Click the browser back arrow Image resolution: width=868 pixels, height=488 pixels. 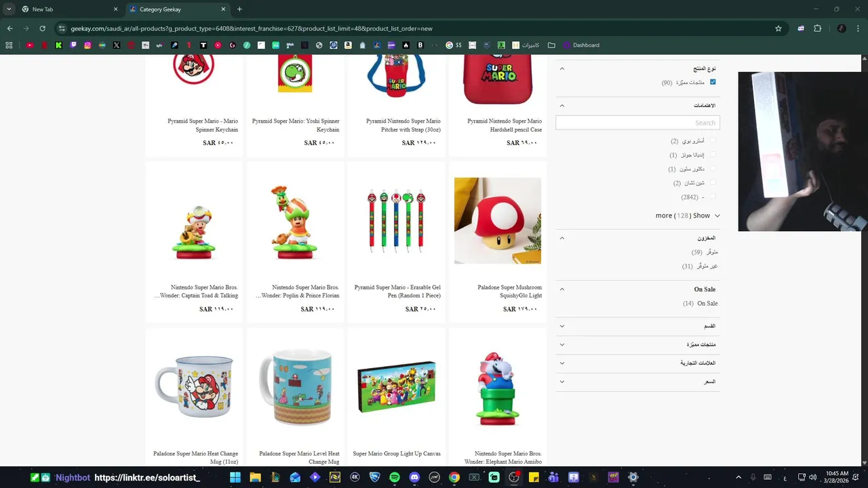(x=9, y=28)
